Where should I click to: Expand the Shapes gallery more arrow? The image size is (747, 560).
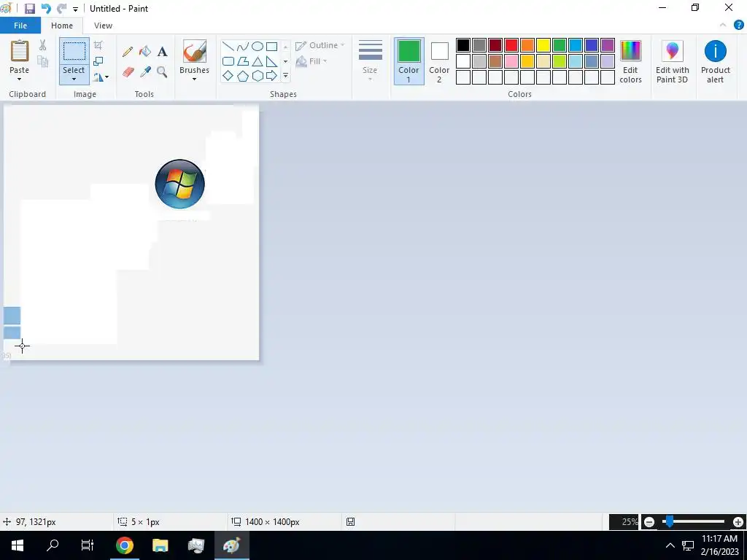(x=285, y=76)
